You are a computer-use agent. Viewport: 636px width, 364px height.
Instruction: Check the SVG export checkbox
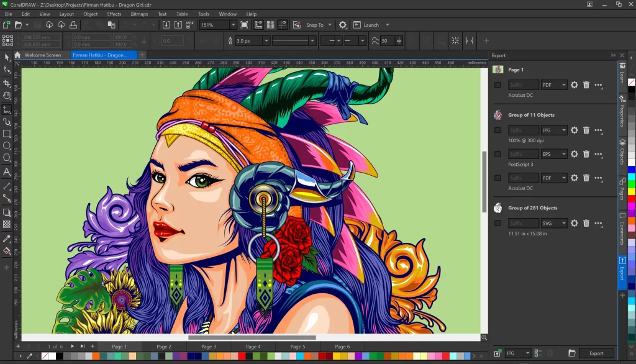(497, 223)
